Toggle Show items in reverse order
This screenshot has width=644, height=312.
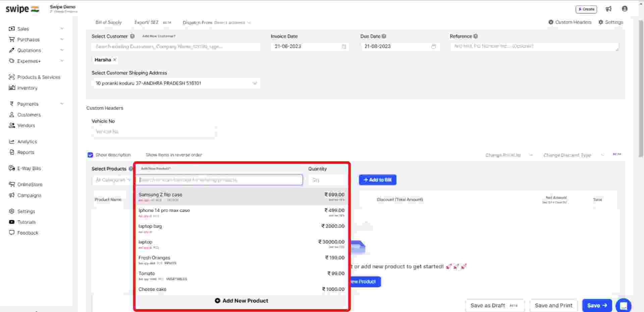(174, 155)
